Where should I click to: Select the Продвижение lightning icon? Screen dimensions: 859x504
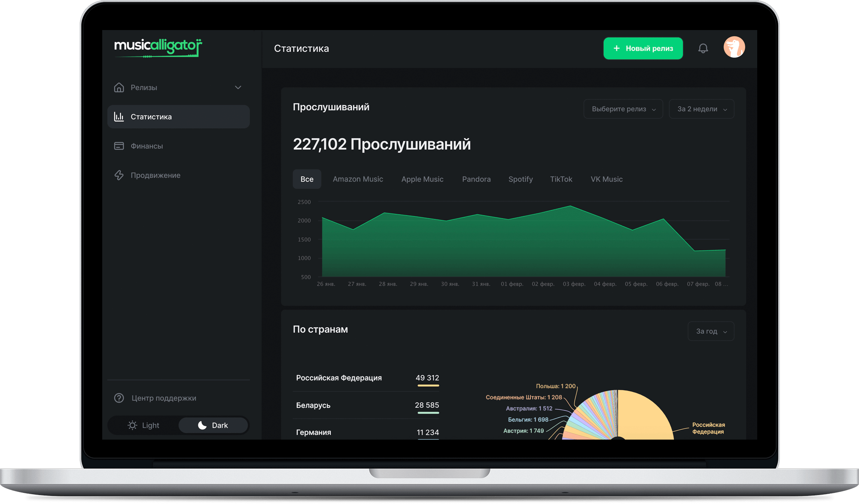119,175
